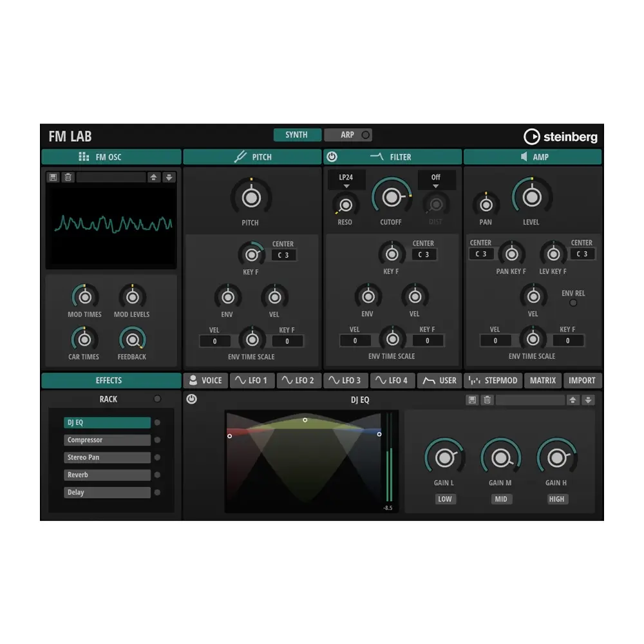Toggle the DJ EQ effect power button
This screenshot has height=644, width=644.
coord(191,399)
